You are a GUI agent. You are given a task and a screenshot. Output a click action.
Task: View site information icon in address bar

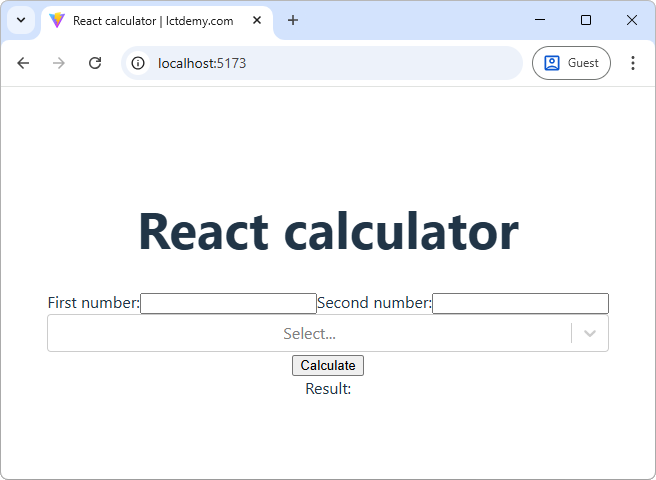[138, 63]
